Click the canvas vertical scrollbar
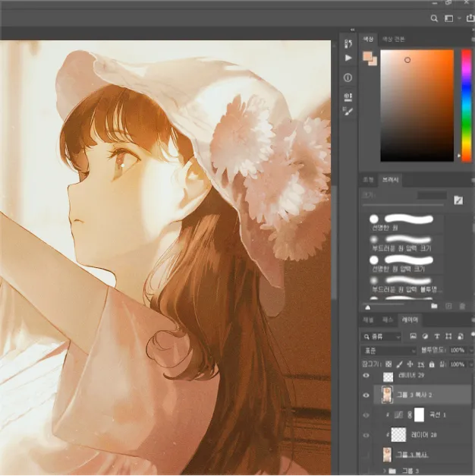Image resolution: width=475 pixels, height=476 pixels. coord(334,243)
